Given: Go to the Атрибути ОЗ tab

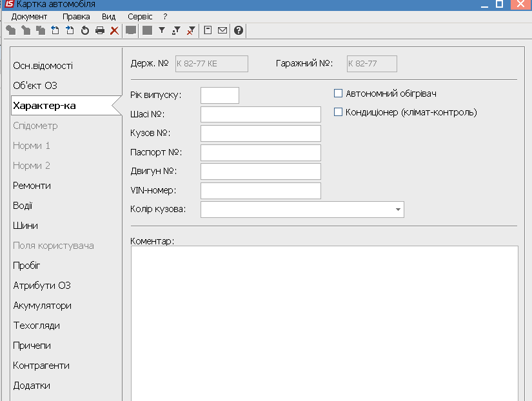Looking at the screenshot, I should [x=66, y=286].
